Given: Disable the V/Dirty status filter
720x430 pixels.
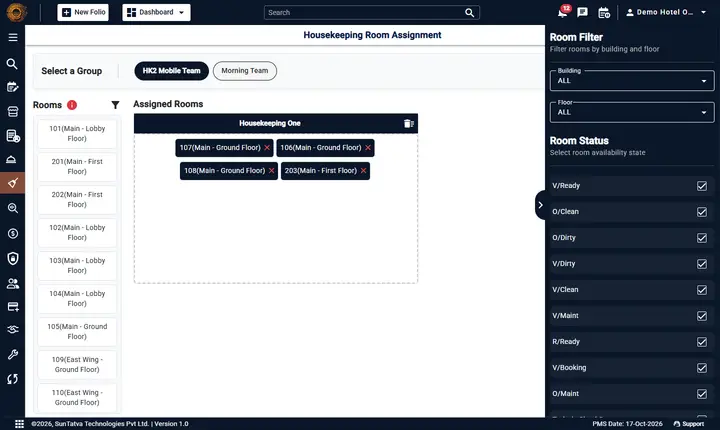Looking at the screenshot, I should click(x=702, y=264).
